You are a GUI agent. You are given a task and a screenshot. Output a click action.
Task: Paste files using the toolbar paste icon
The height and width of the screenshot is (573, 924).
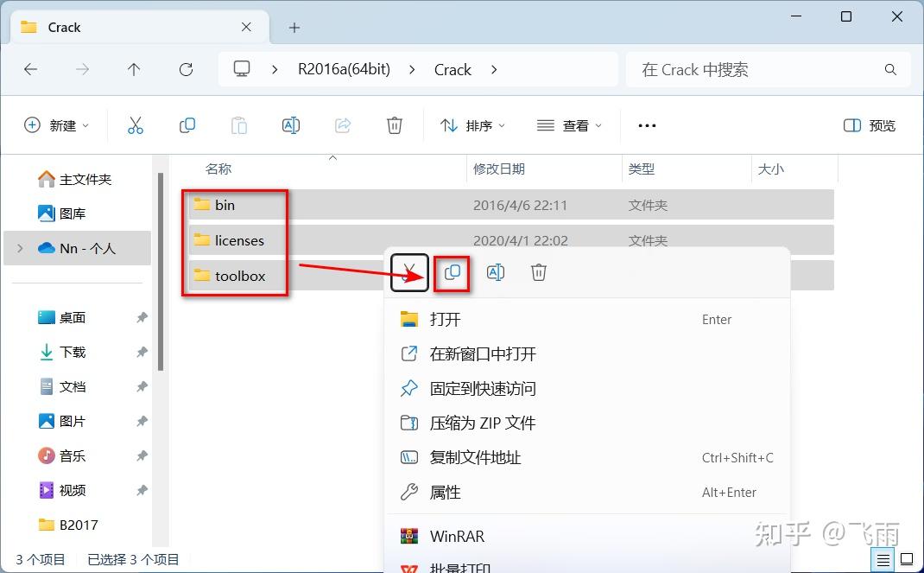point(239,125)
